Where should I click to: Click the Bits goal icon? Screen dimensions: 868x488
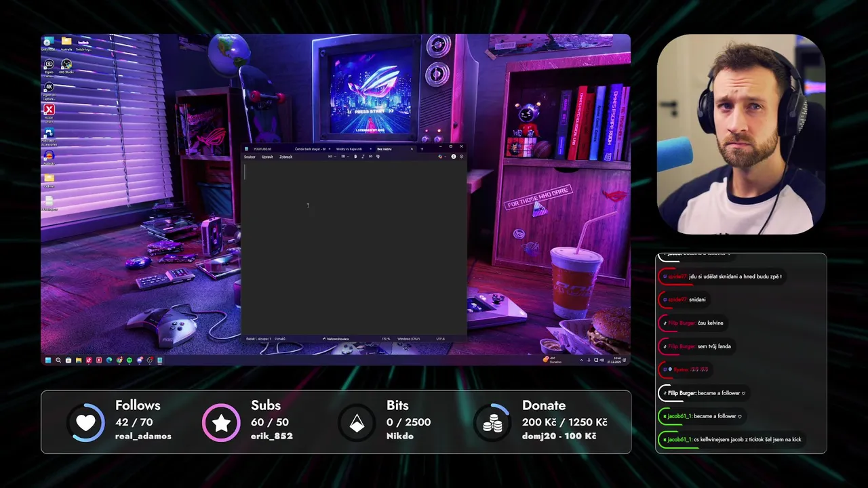pos(357,422)
